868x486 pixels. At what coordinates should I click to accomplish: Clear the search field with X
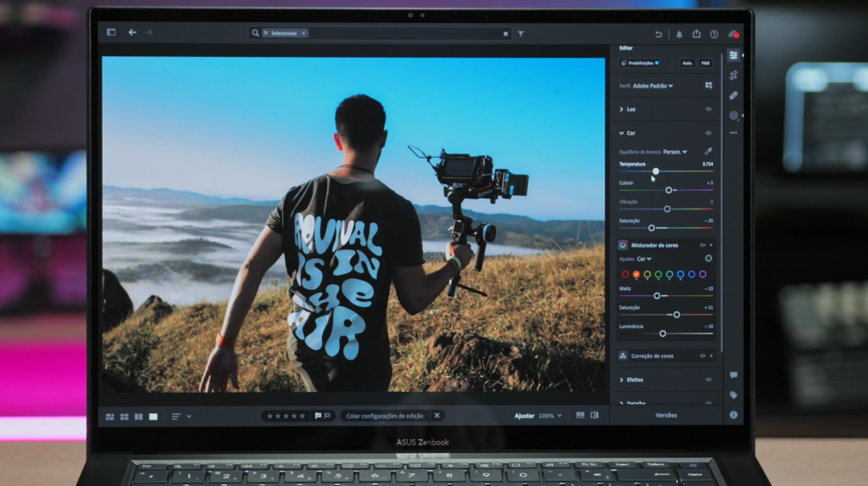(505, 34)
